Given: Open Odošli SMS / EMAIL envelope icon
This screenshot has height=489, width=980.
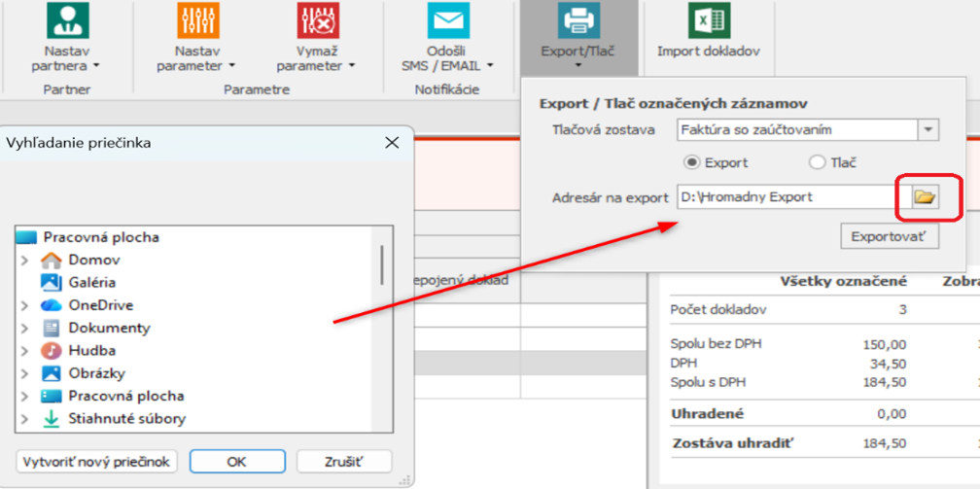Looking at the screenshot, I should pyautogui.click(x=447, y=21).
